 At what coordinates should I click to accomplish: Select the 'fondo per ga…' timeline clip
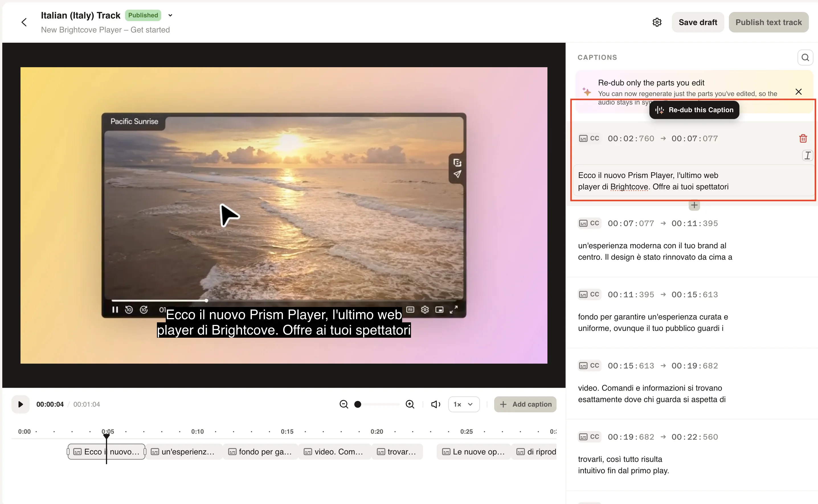point(260,452)
